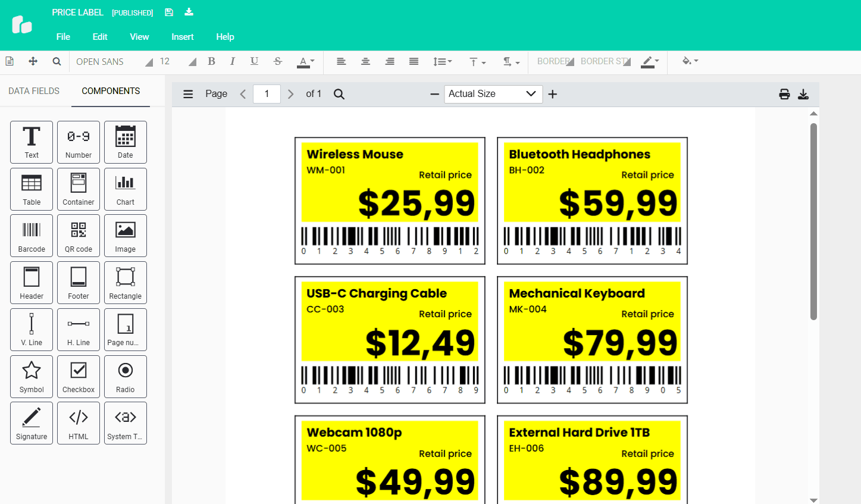The width and height of the screenshot is (861, 504).
Task: Add a Checkbox component
Action: tap(79, 377)
